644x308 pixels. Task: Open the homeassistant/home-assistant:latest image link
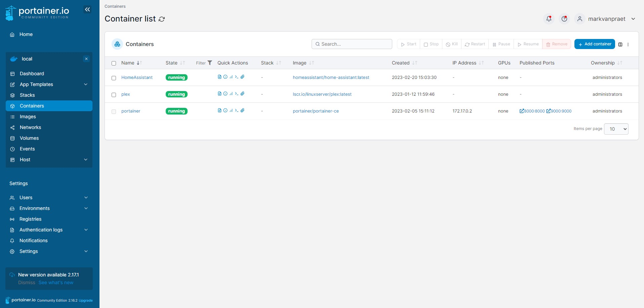point(331,78)
